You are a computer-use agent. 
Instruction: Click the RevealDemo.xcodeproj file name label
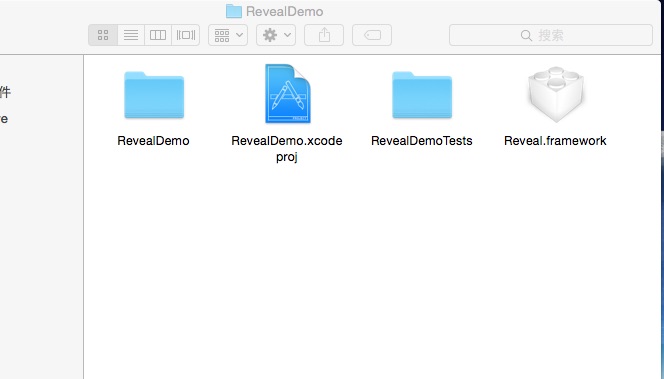click(287, 149)
